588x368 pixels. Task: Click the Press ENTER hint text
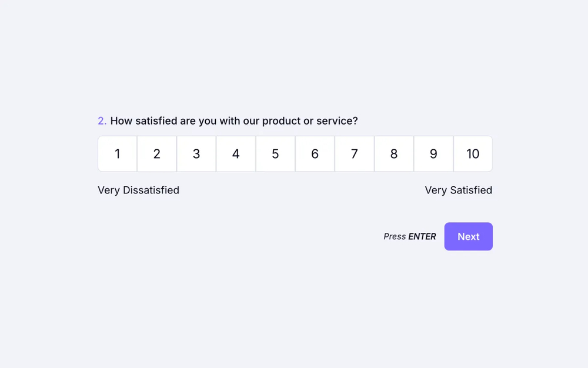409,236
